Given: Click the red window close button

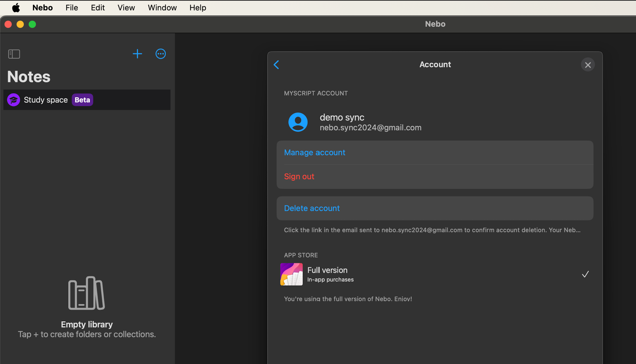Looking at the screenshot, I should pos(8,24).
